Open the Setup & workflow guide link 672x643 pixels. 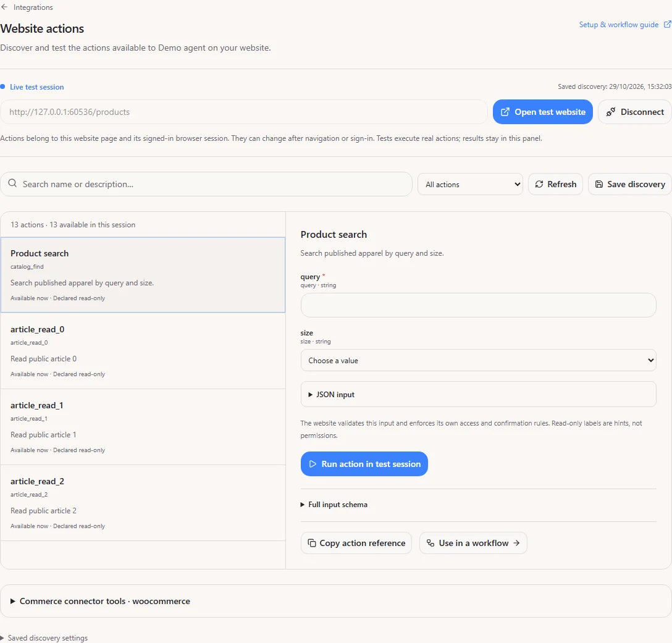[x=618, y=25]
